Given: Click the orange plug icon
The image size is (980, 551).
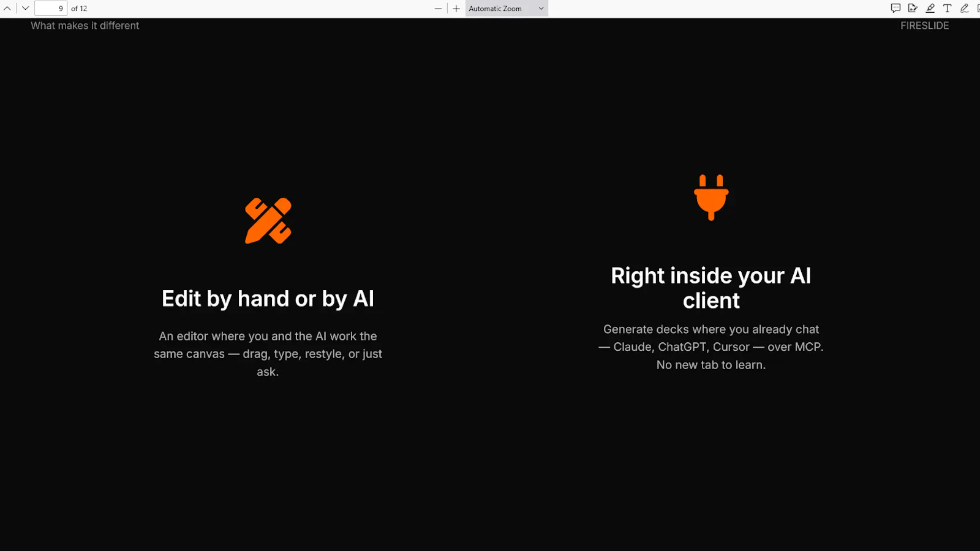Looking at the screenshot, I should [711, 197].
